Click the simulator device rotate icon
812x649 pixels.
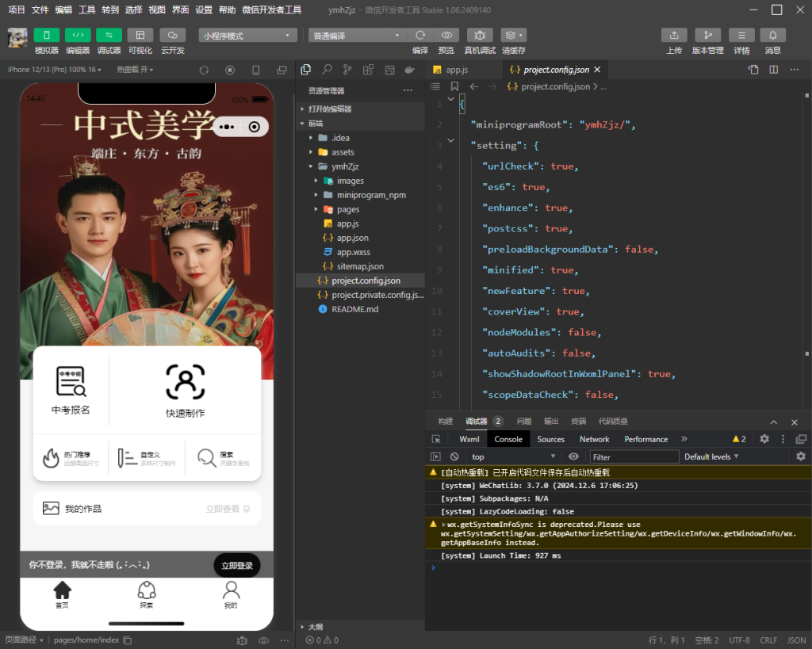(x=256, y=70)
